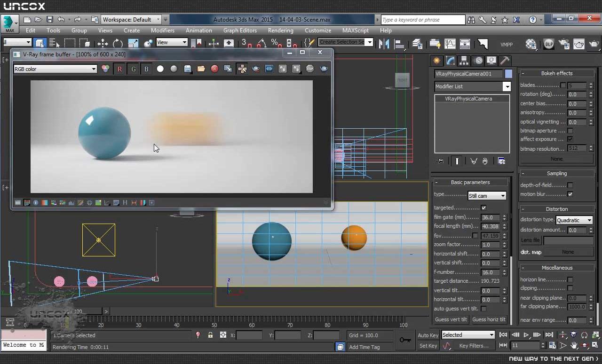Save image in V-Ray frame buffer
Image resolution: width=602 pixels, height=364 pixels.
point(188,69)
